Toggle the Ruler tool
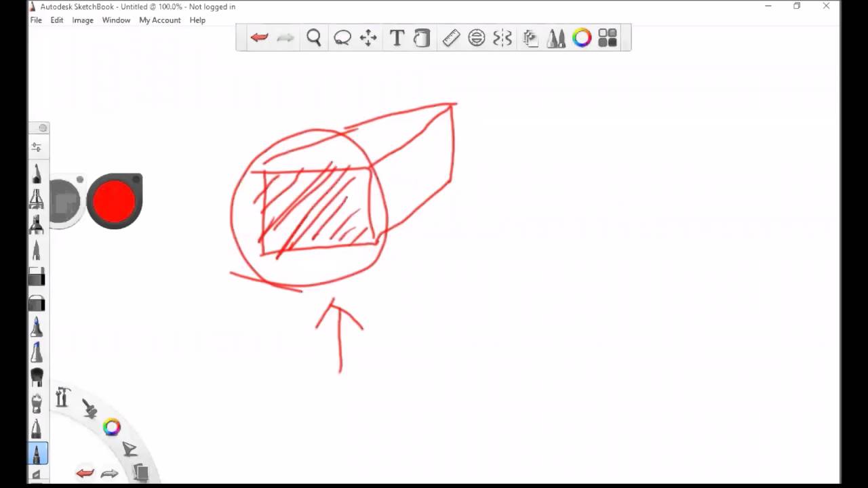 (451, 38)
